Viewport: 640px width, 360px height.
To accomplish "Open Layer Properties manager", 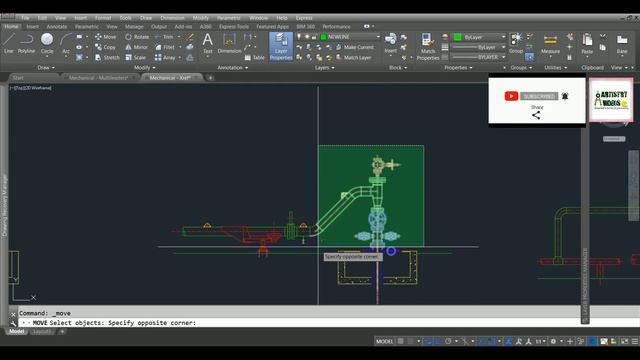I will 281,47.
